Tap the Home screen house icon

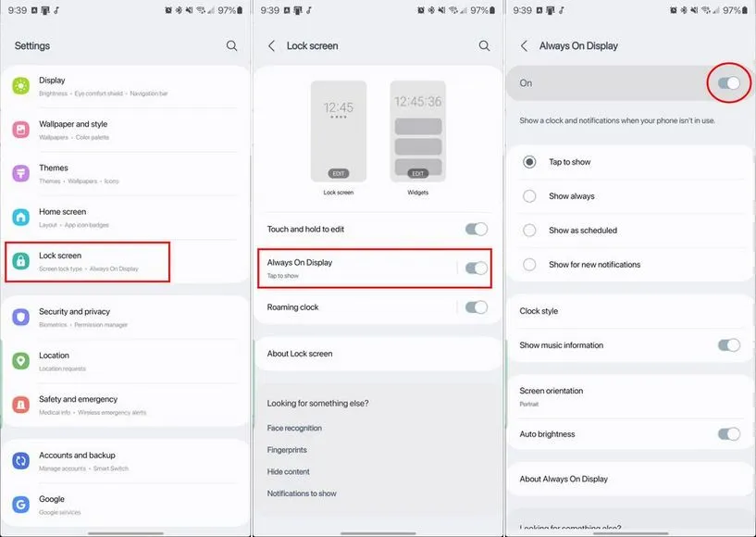20,217
